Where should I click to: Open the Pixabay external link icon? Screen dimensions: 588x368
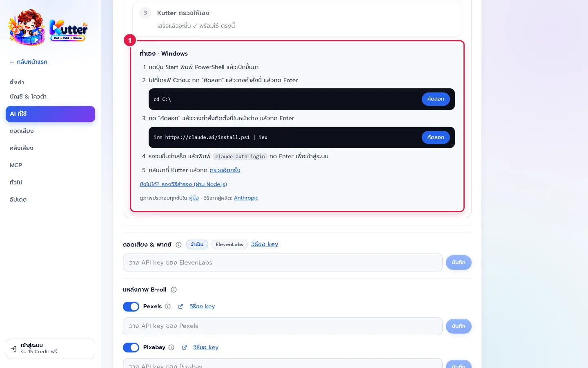pyautogui.click(x=184, y=347)
